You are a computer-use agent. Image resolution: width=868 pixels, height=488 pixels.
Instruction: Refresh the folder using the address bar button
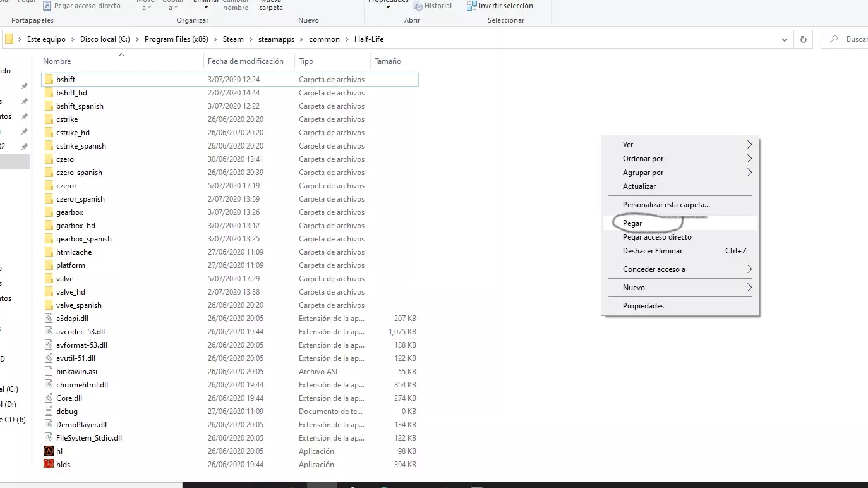pos(804,39)
